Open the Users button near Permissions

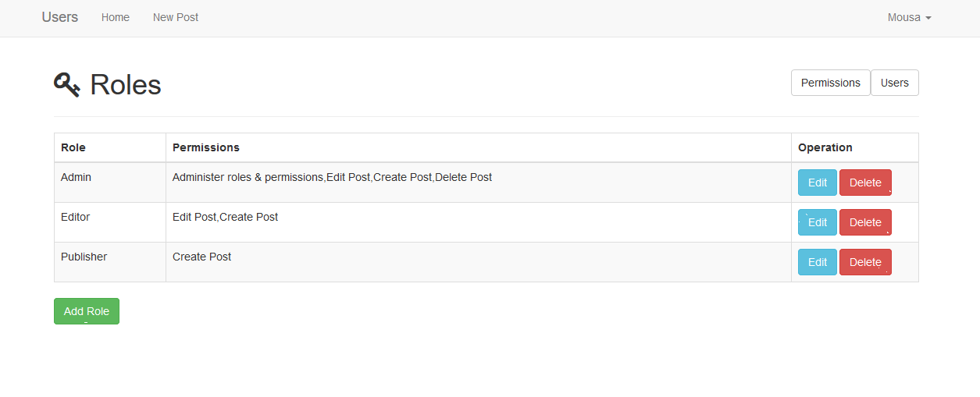pyautogui.click(x=894, y=83)
